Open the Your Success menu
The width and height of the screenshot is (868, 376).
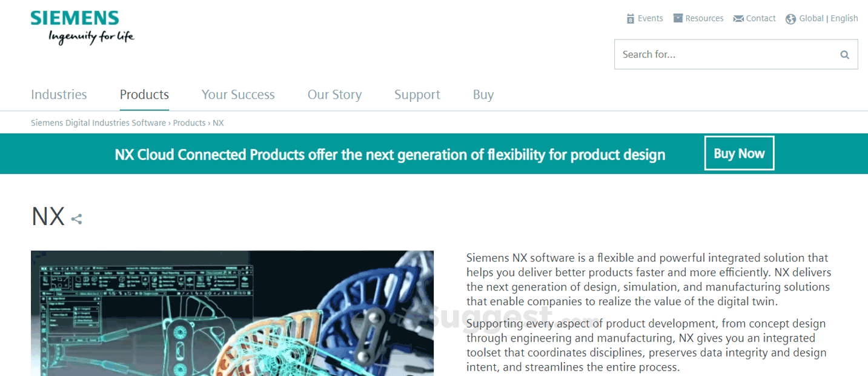click(237, 95)
